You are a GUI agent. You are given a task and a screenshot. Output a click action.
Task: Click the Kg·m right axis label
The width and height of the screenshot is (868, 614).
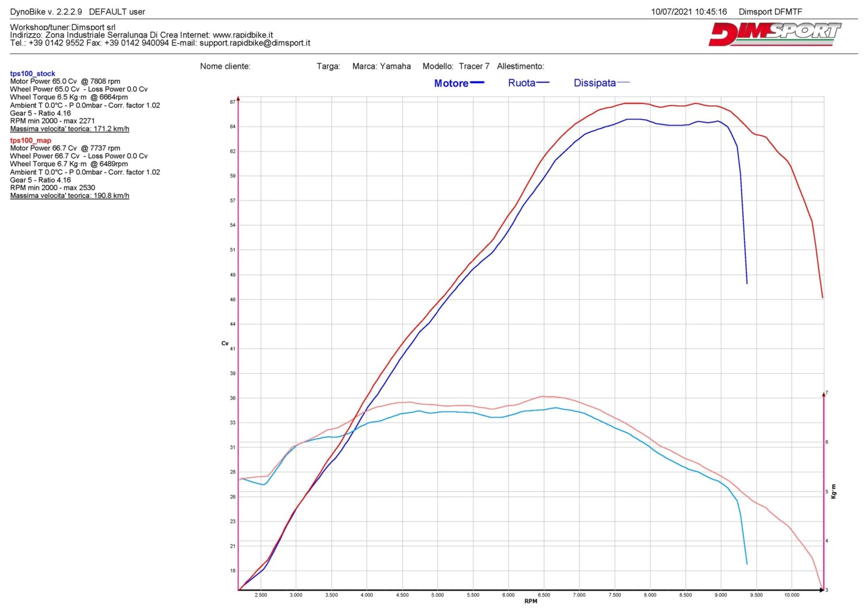tap(834, 491)
